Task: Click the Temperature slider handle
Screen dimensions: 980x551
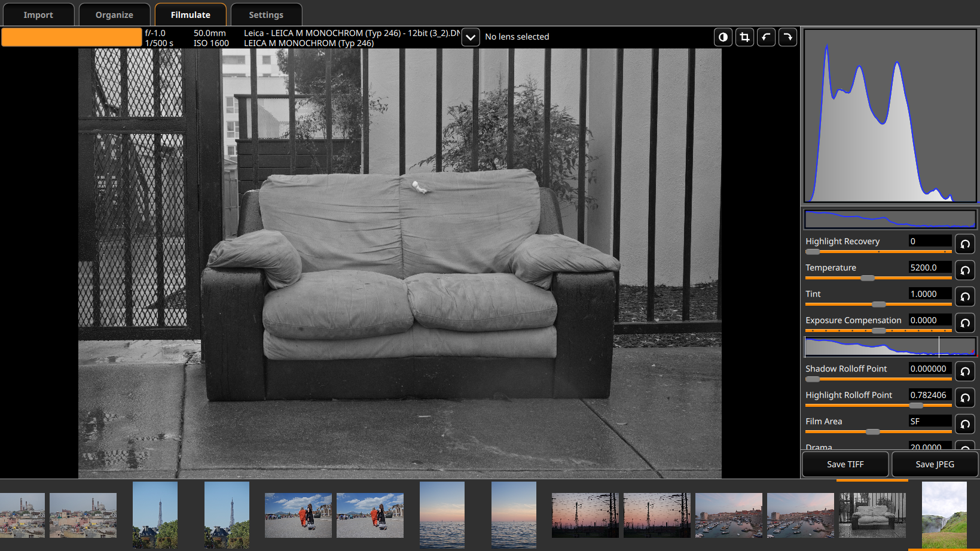Action: pos(868,278)
